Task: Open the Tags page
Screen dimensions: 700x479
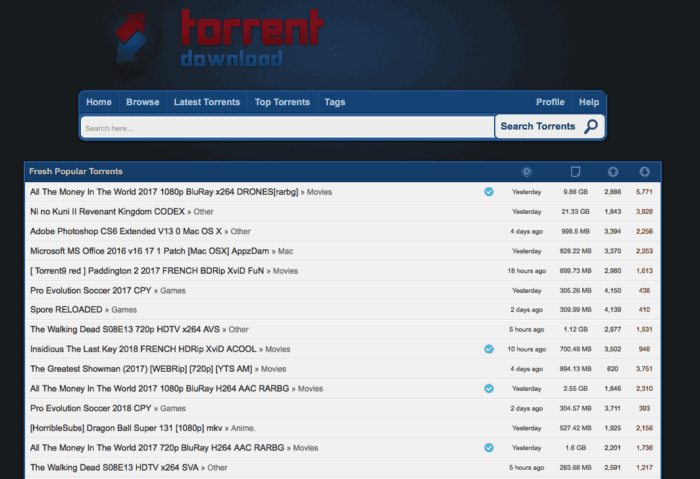Action: click(x=335, y=102)
